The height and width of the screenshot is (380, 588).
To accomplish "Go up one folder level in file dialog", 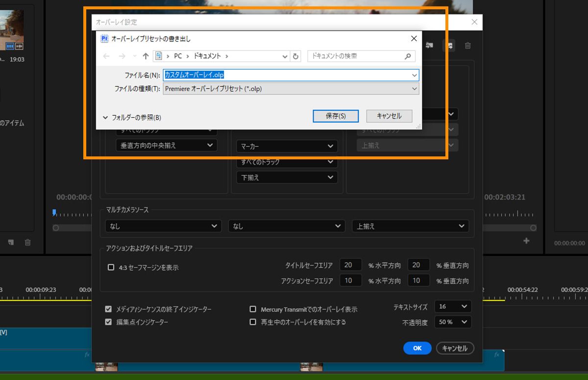I will pyautogui.click(x=146, y=56).
